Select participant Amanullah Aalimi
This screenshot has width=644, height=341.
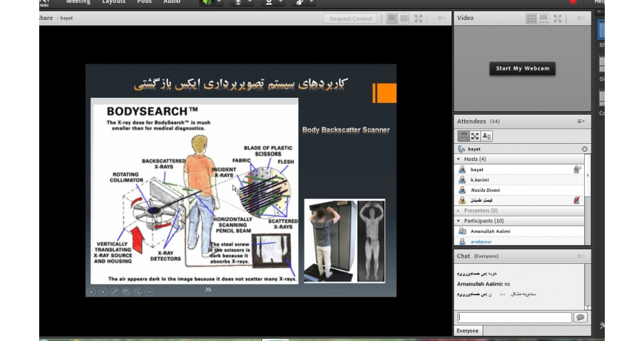519,231
